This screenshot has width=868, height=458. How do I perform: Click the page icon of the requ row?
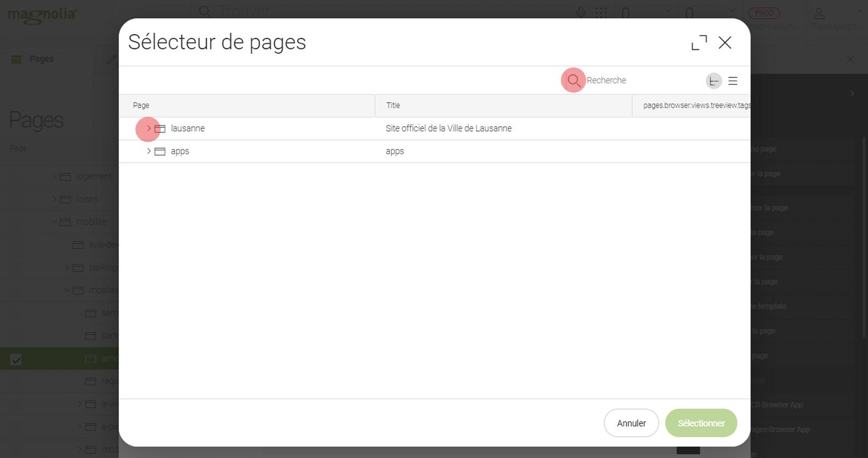[91, 381]
